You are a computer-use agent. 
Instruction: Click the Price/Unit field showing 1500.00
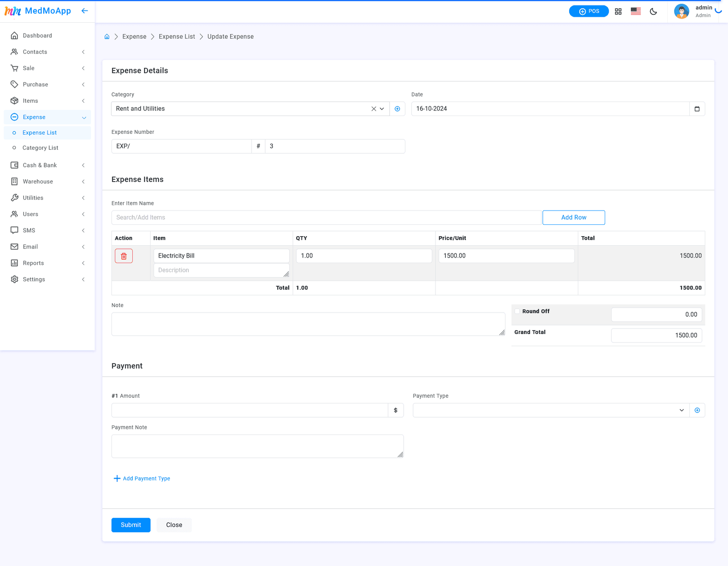pyautogui.click(x=506, y=256)
